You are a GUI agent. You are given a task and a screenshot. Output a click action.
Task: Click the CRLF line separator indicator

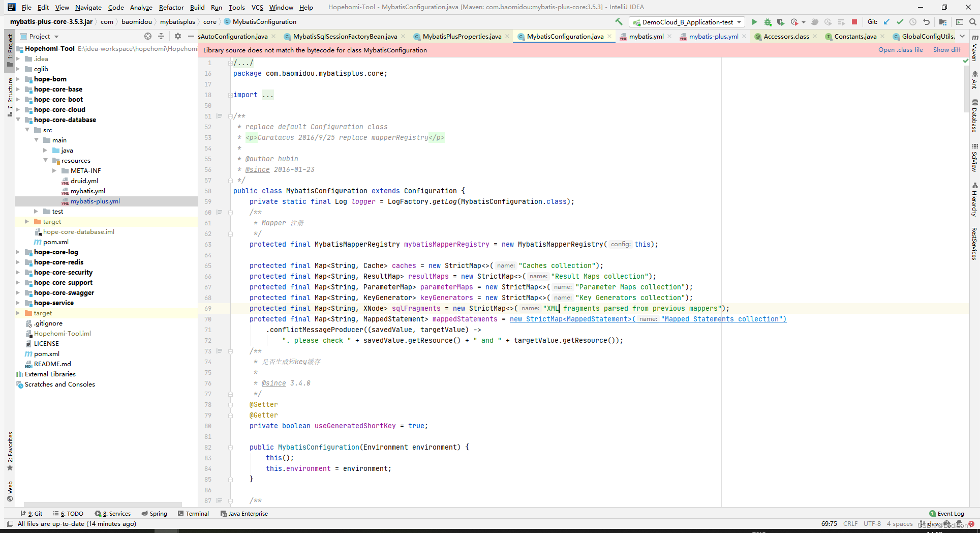point(850,524)
